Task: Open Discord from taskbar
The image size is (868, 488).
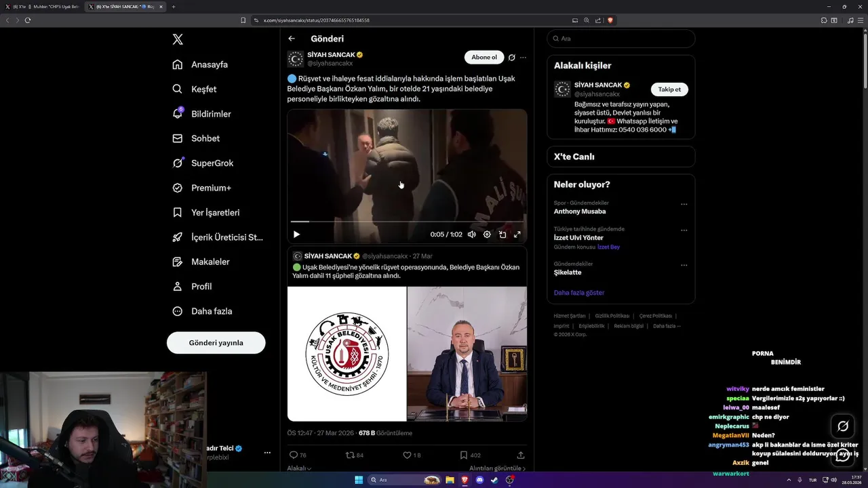Action: click(479, 480)
